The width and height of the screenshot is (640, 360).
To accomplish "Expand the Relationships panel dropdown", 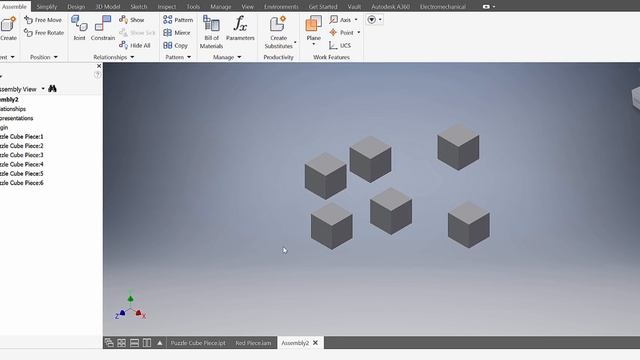I will [132, 57].
